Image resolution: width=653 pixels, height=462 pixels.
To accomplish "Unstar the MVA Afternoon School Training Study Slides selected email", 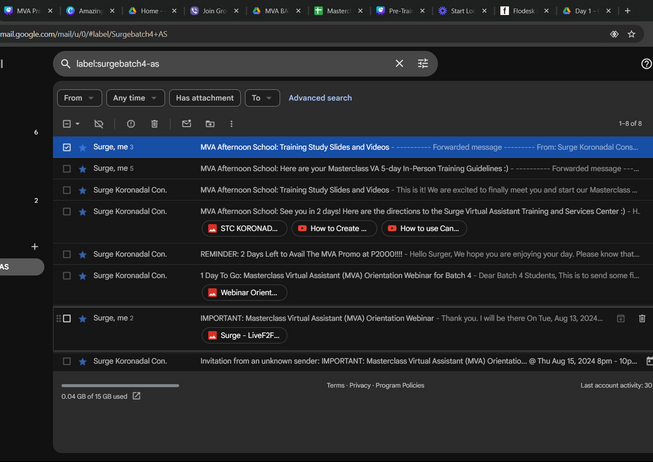I will point(82,147).
